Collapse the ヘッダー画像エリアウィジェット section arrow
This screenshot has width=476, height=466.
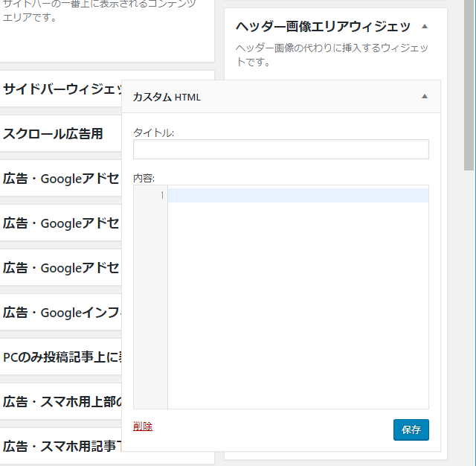[425, 26]
